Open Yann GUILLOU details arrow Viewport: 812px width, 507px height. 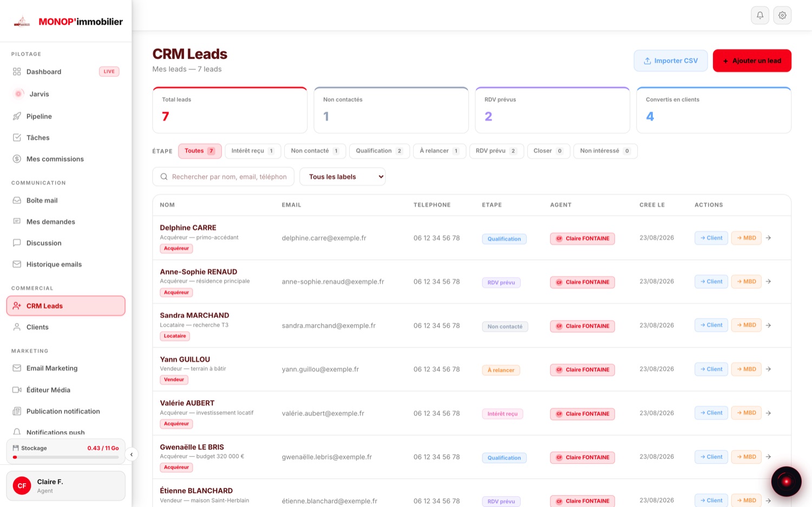(x=768, y=369)
